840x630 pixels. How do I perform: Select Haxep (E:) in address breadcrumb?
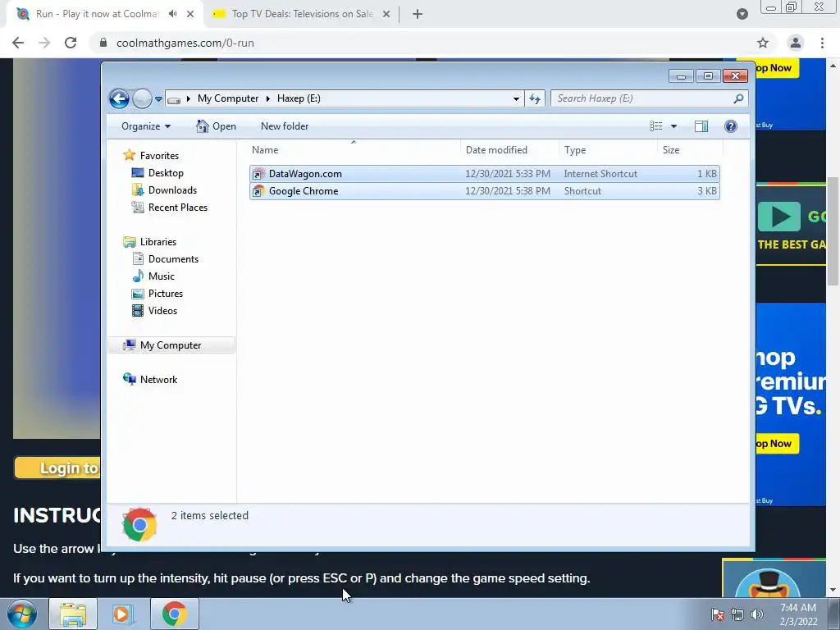299,98
